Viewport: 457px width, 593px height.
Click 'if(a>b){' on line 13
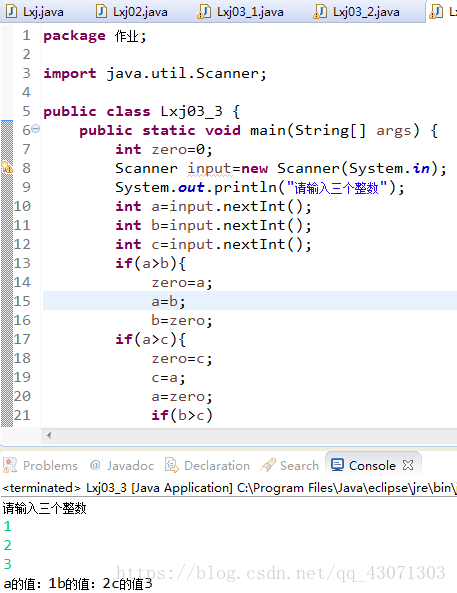(151, 263)
